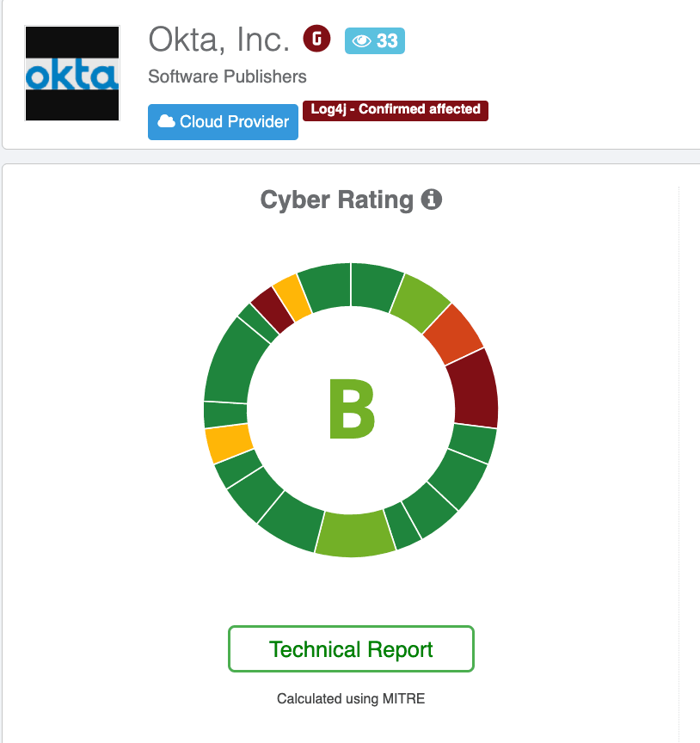Image resolution: width=700 pixels, height=743 pixels.
Task: Click the Cyber Rating heading
Action: (x=339, y=199)
